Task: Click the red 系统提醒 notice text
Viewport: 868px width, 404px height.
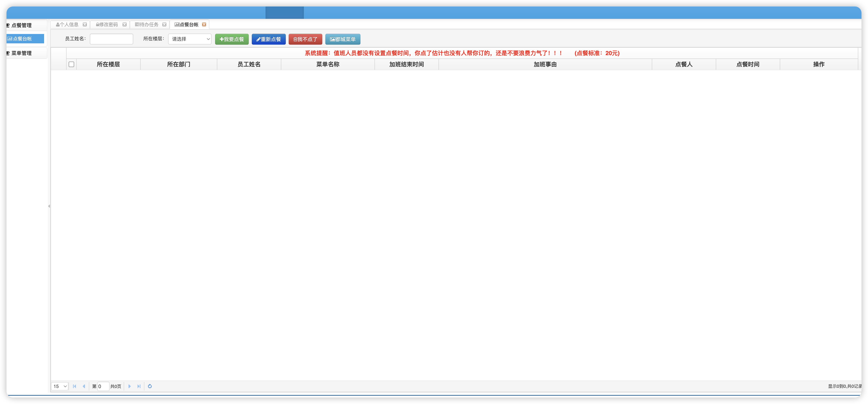Action: pos(462,53)
